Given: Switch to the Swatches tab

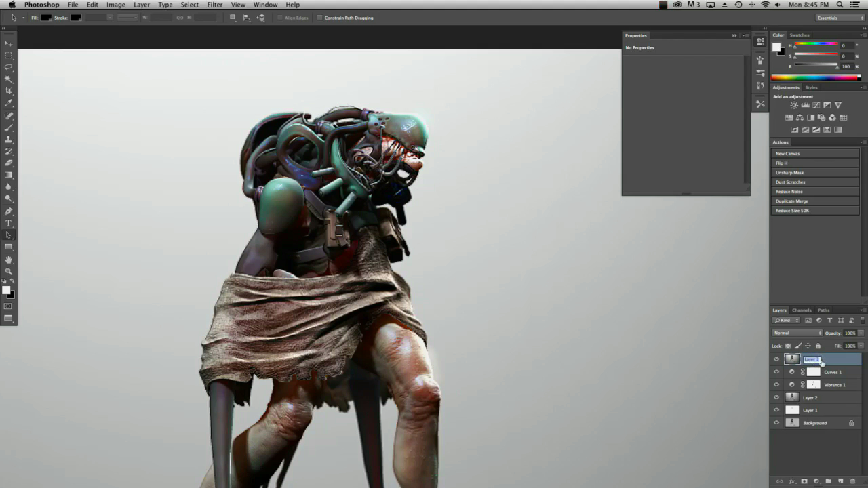Looking at the screenshot, I should [800, 35].
